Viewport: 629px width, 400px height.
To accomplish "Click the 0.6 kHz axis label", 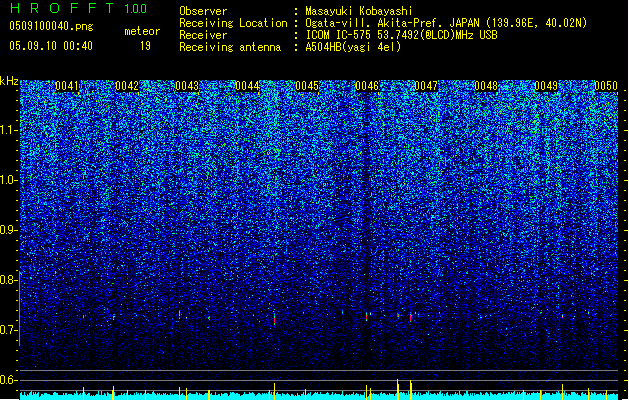I will pyautogui.click(x=9, y=380).
